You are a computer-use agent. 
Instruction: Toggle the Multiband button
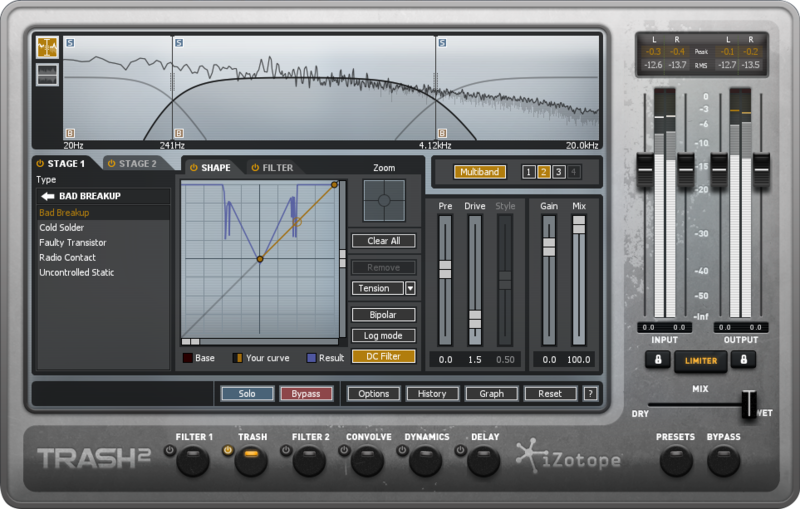pyautogui.click(x=480, y=172)
